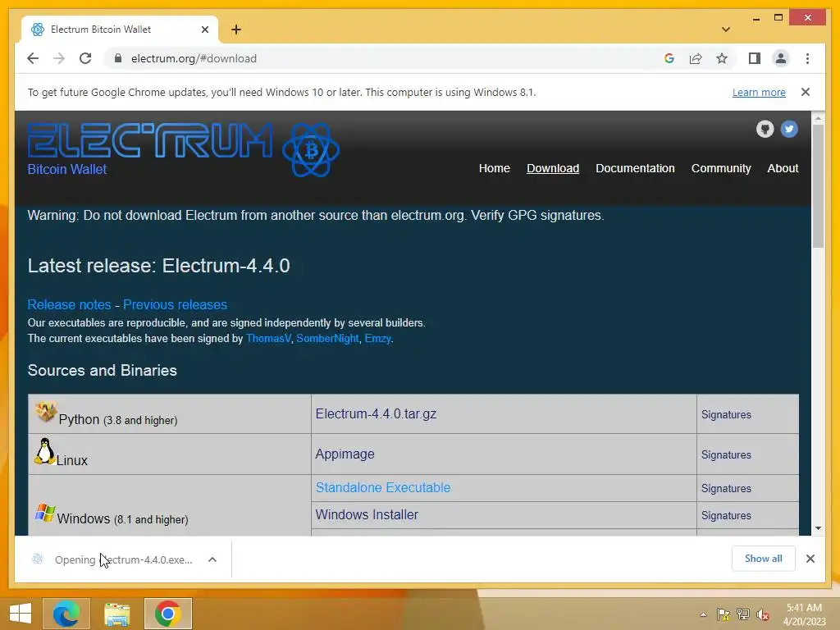840x630 pixels.
Task: Click the Linux penguin icon in table
Action: [x=45, y=451]
